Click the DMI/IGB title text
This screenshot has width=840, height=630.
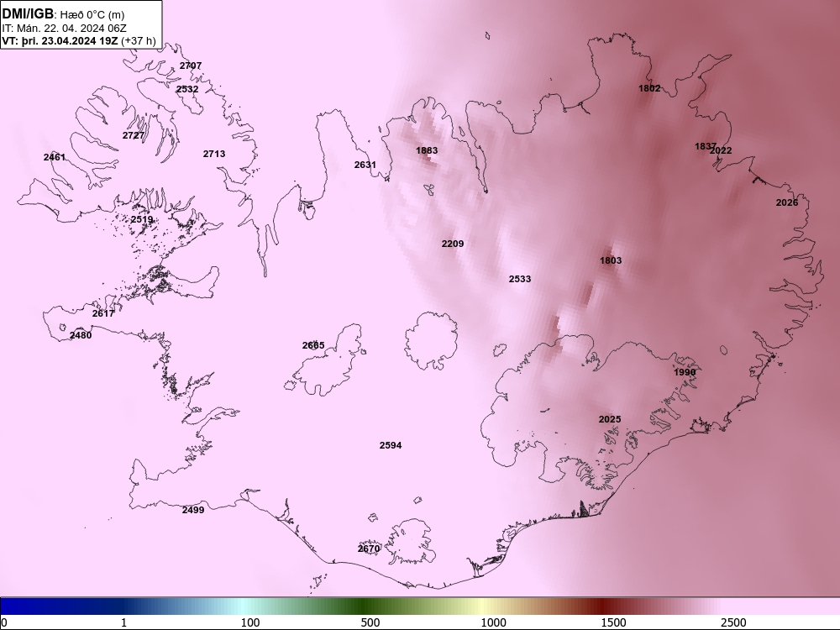pos(28,13)
